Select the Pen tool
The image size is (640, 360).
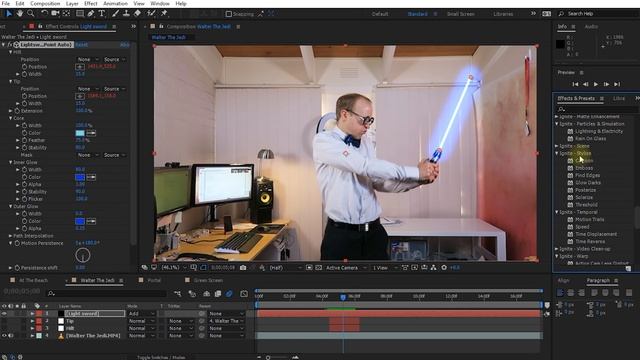91,13
